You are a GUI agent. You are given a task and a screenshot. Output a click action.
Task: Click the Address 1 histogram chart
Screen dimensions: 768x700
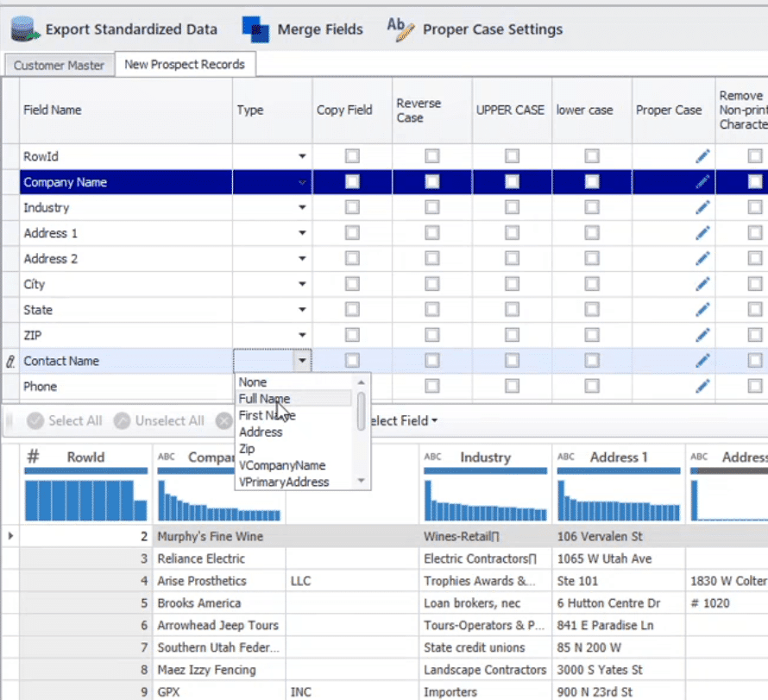click(x=619, y=500)
